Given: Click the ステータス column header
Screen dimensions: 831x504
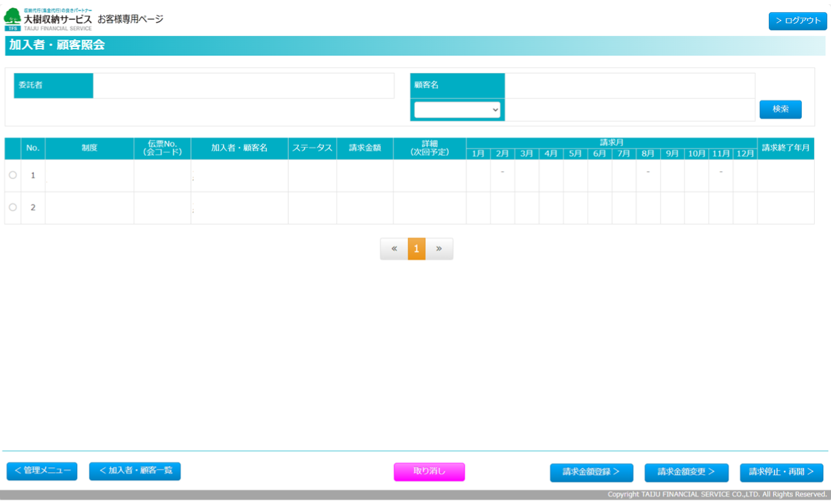Looking at the screenshot, I should (312, 148).
